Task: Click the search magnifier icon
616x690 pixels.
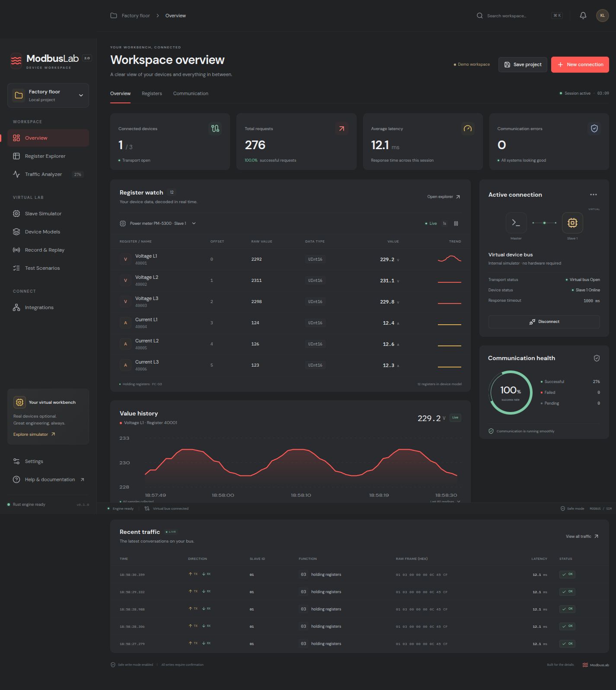Action: 479,16
